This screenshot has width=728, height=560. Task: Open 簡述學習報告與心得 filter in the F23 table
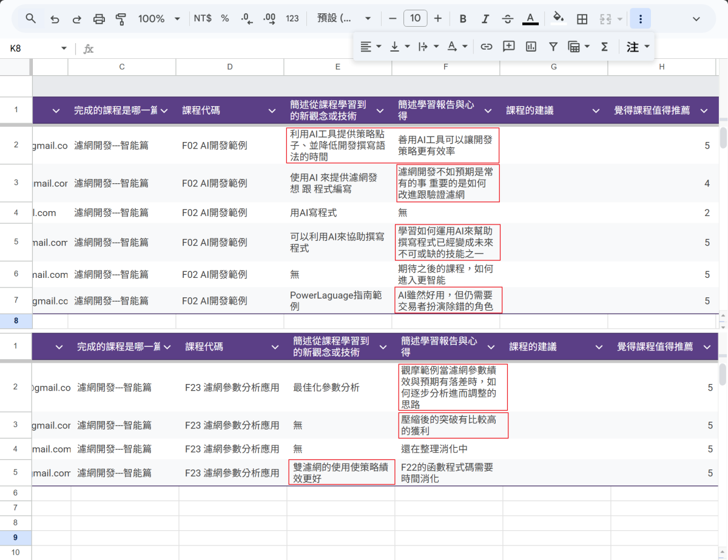coord(491,347)
